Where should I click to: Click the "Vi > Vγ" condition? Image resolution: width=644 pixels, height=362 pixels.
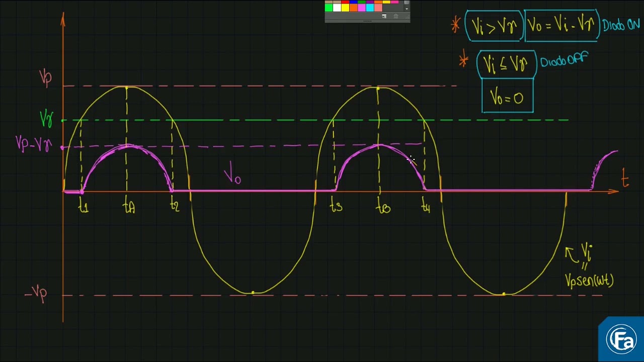tap(495, 26)
